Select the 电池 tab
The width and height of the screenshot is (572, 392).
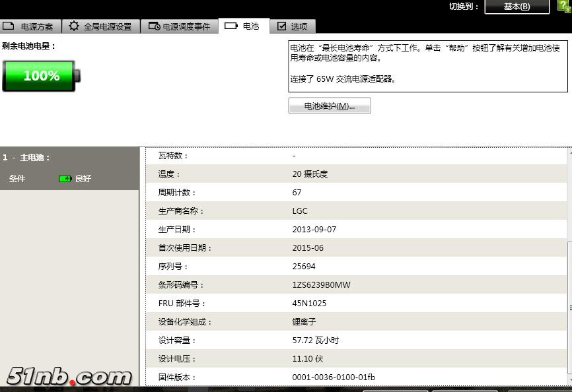click(244, 26)
